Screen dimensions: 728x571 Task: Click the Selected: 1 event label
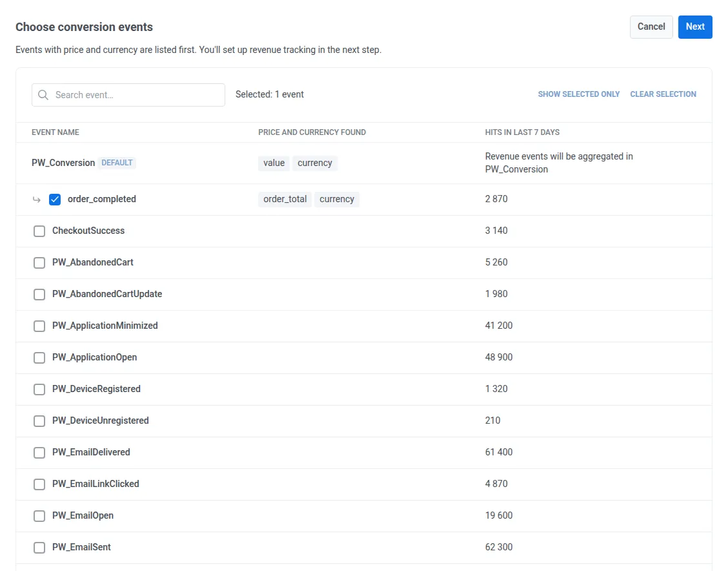(269, 94)
